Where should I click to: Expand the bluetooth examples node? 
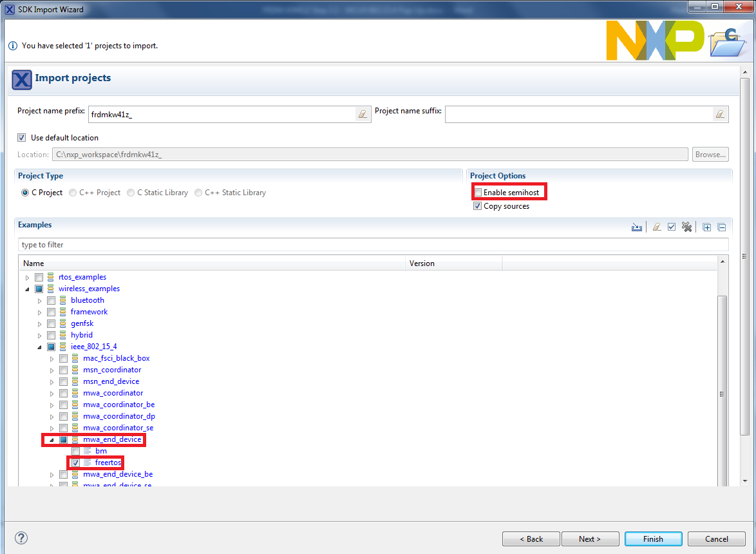(40, 301)
